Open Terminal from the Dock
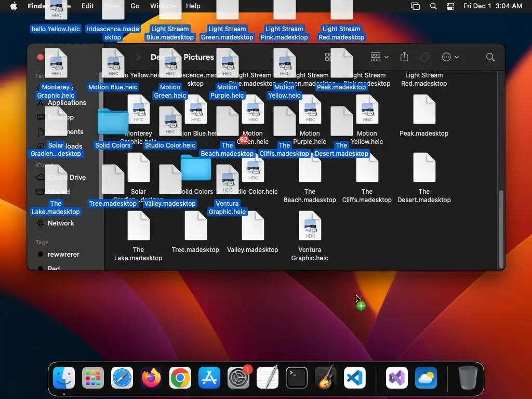The image size is (532, 399). click(x=297, y=378)
